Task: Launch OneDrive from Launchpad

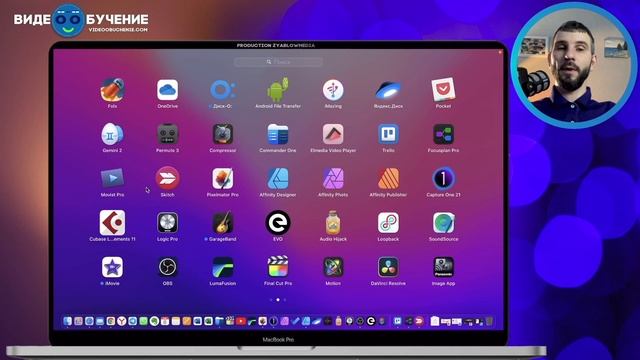Action: click(x=167, y=90)
